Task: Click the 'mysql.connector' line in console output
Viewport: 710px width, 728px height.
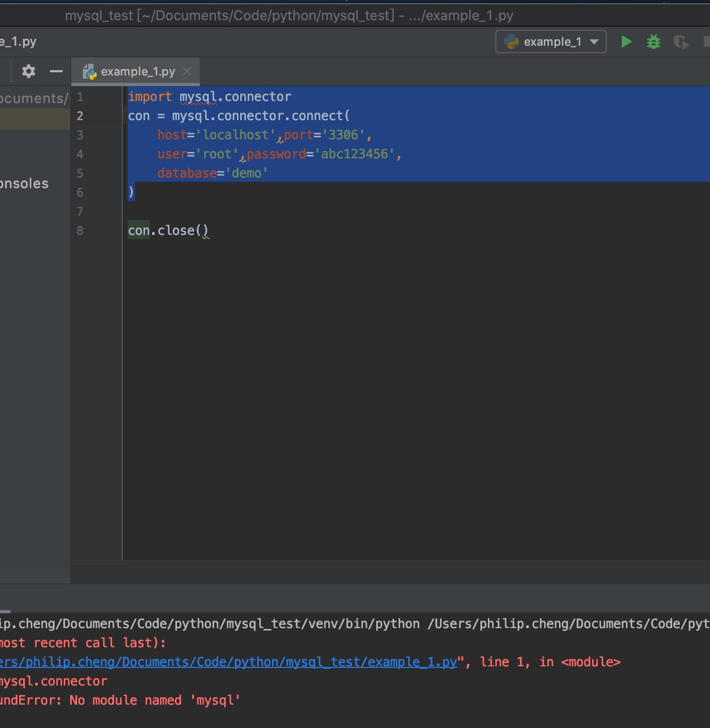Action: pos(54,681)
